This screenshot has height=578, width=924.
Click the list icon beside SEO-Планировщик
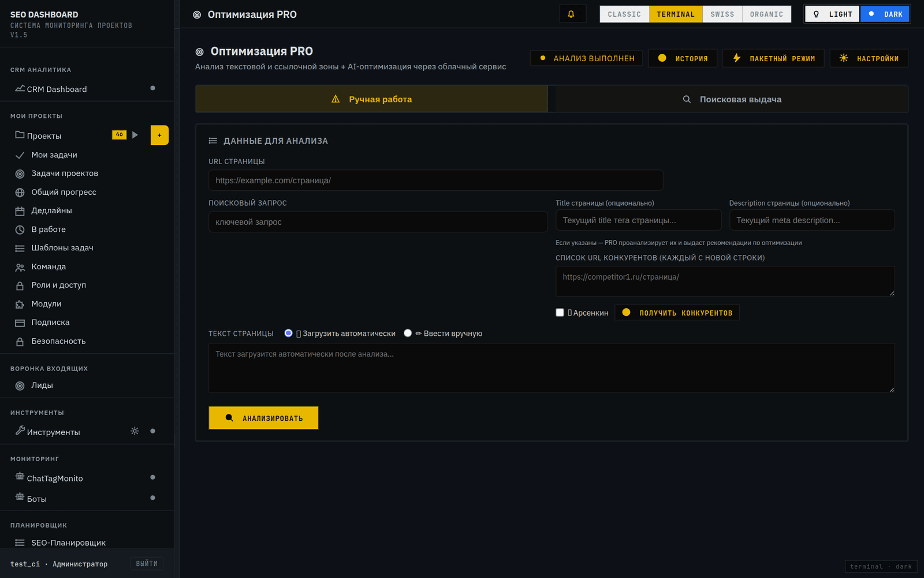(20, 543)
